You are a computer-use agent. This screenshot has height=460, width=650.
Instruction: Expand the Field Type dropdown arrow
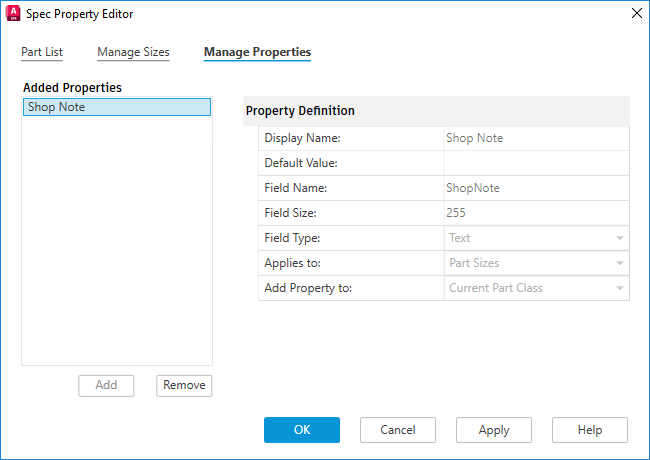click(x=620, y=238)
